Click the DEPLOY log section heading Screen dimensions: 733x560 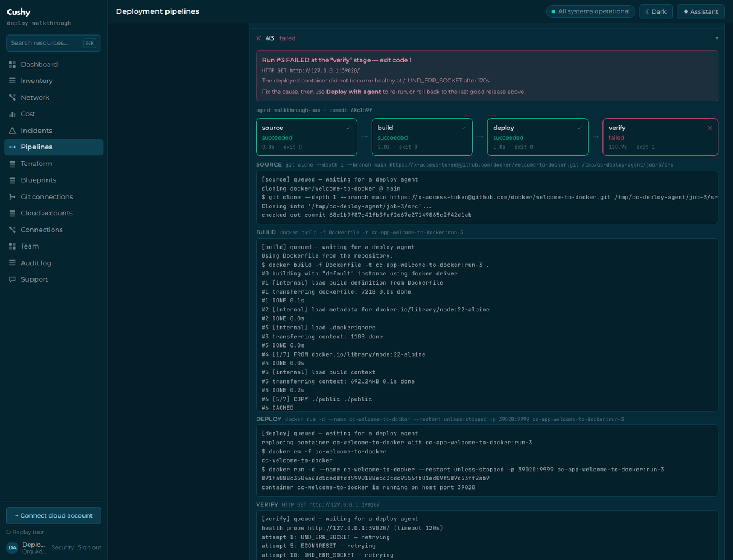point(269,419)
